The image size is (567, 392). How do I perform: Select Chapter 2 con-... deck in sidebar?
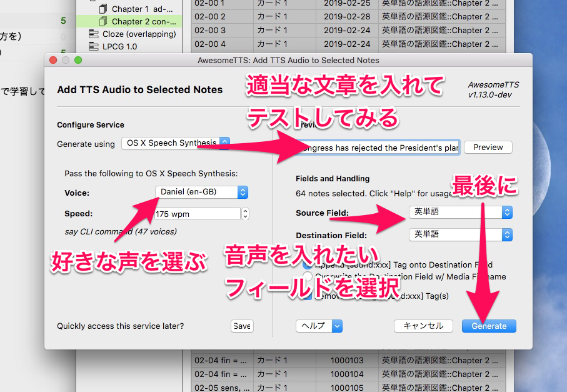click(129, 21)
